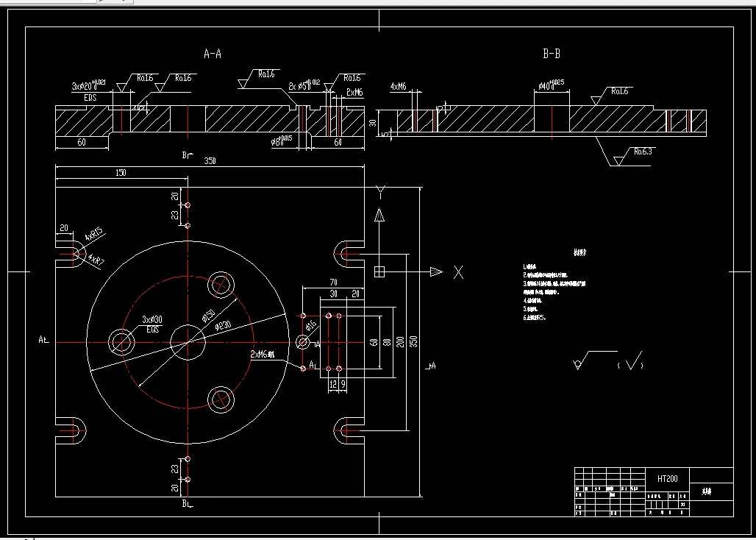Select the "A" cutting-plane marker at far left
The image size is (756, 540).
click(x=43, y=340)
